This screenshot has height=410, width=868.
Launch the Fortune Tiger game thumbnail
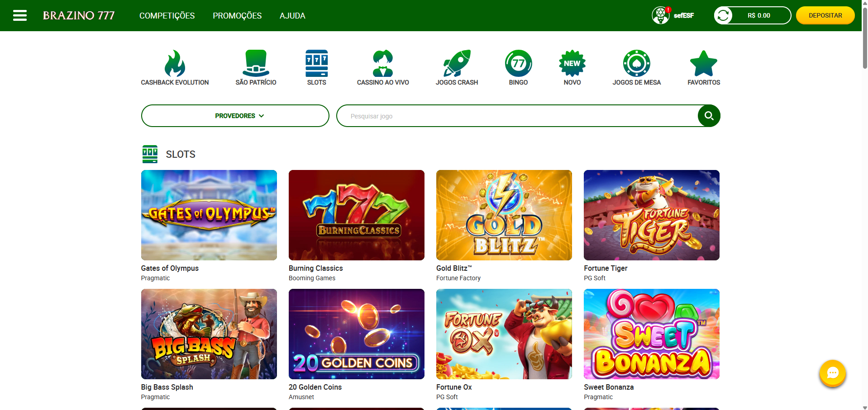[x=651, y=215]
